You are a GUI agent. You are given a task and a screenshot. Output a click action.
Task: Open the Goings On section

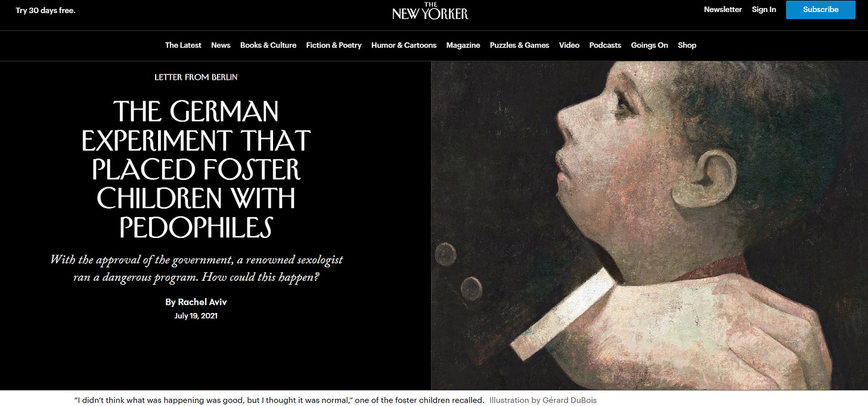649,45
